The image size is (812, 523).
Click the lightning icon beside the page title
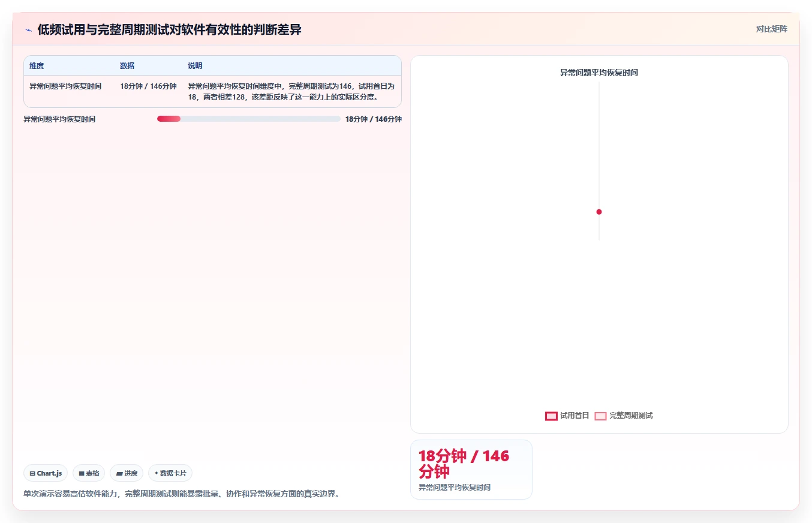[28, 30]
